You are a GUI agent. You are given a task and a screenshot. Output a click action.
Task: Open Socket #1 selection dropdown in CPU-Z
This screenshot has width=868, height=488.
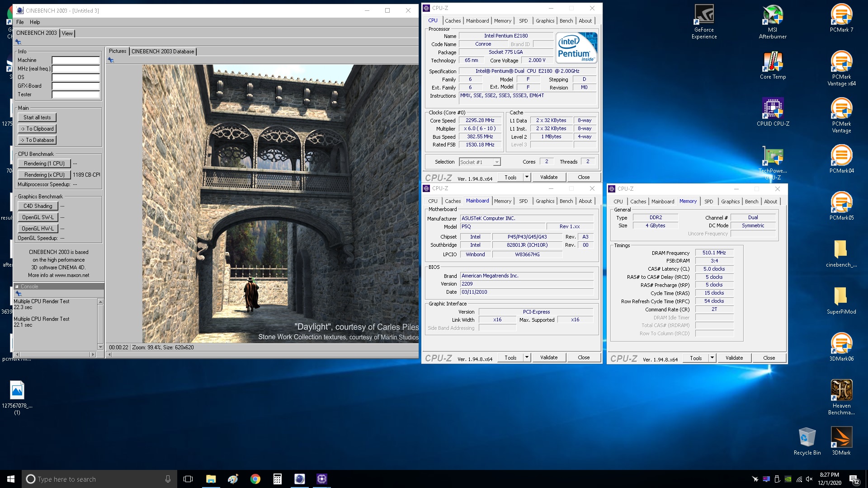coord(480,162)
